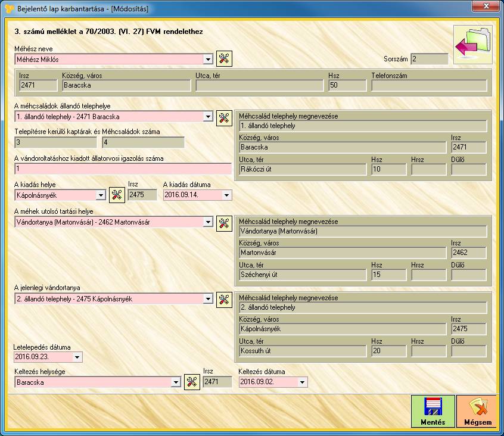The height and width of the screenshot is (436, 504).
Task: Open the A kiadás helye dropdown
Action: 101,195
